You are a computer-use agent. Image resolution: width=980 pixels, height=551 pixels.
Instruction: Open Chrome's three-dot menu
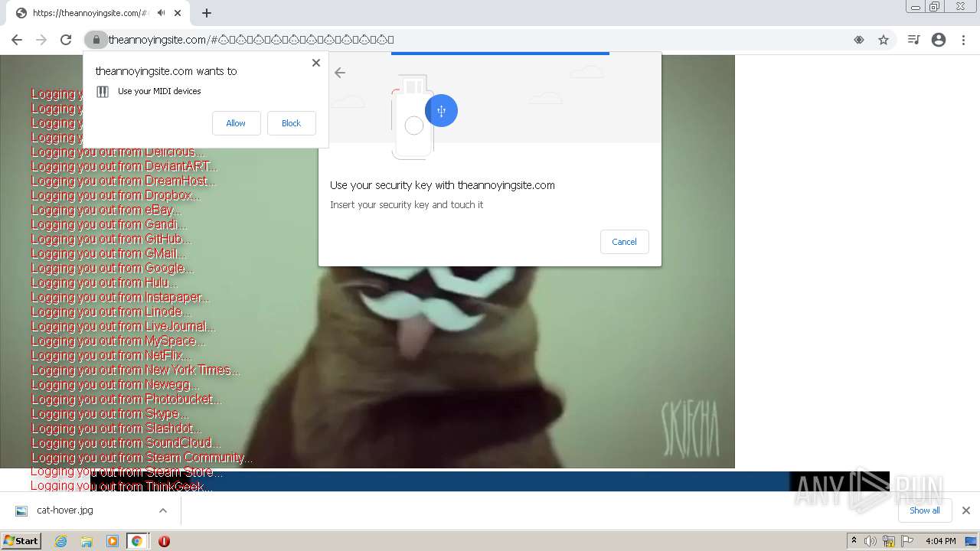click(x=964, y=40)
